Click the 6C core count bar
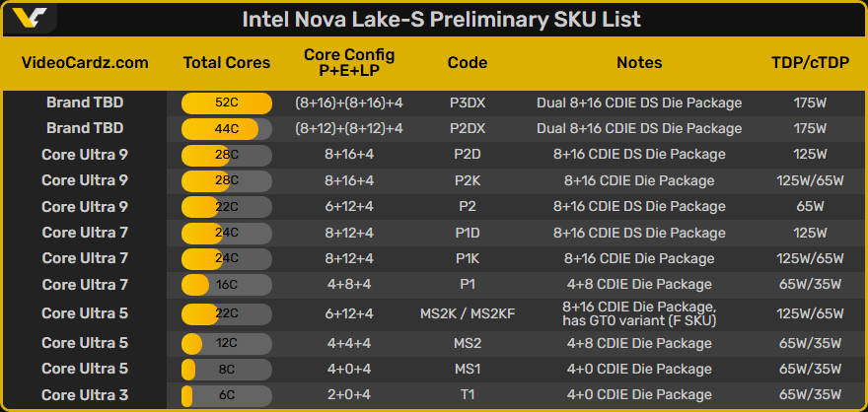The image size is (868, 412). coord(227,395)
